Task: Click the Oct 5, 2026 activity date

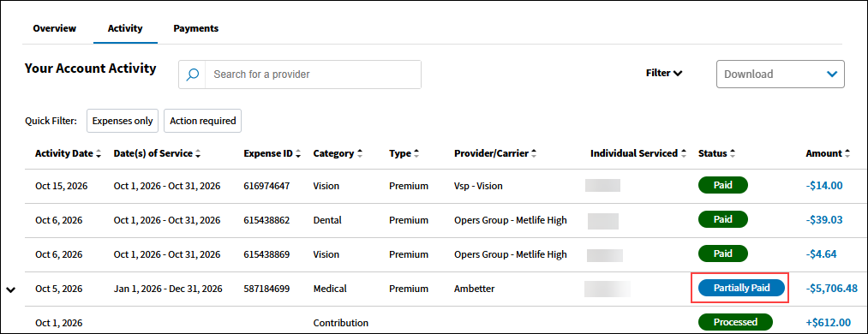Action: tap(58, 289)
